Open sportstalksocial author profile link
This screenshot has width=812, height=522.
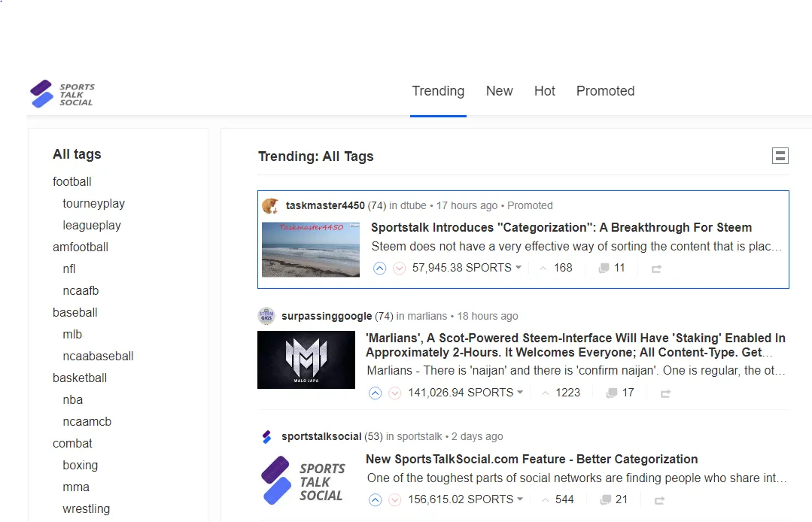pos(321,437)
